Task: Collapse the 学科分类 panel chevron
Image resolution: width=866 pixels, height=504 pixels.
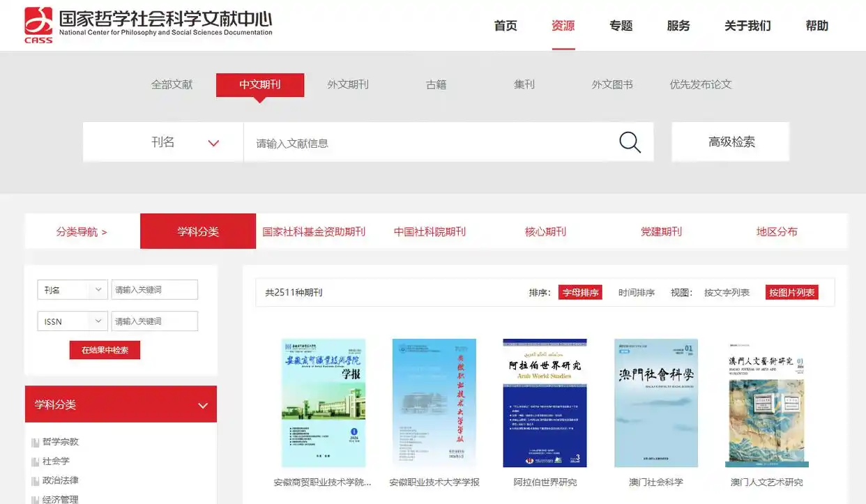Action: pyautogui.click(x=203, y=405)
